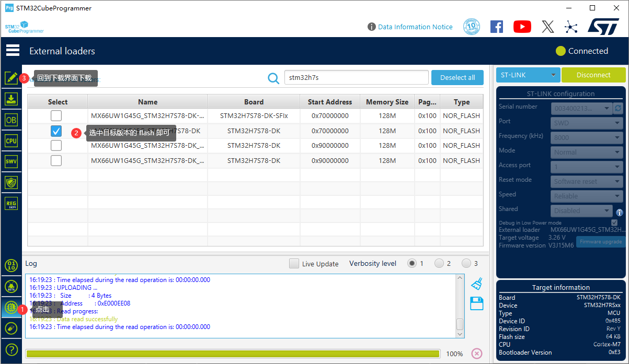Click the plug sidebar icon above help
The width and height of the screenshot is (629, 364).
pos(11,328)
